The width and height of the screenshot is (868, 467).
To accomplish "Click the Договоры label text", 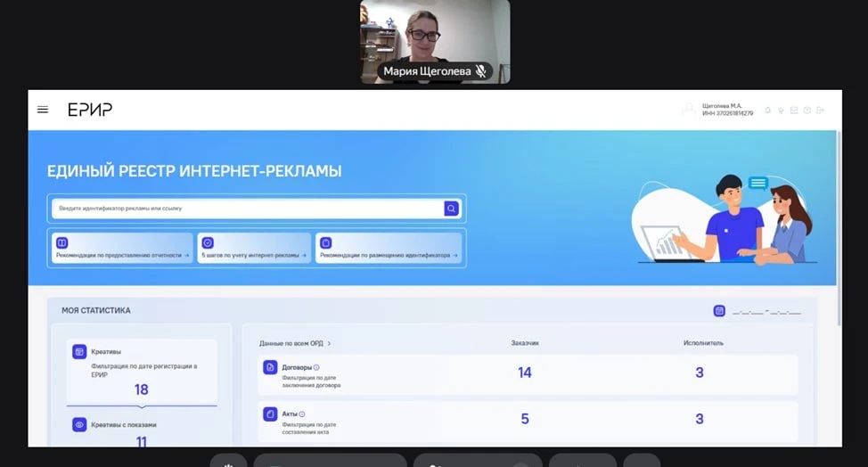I will click(297, 367).
